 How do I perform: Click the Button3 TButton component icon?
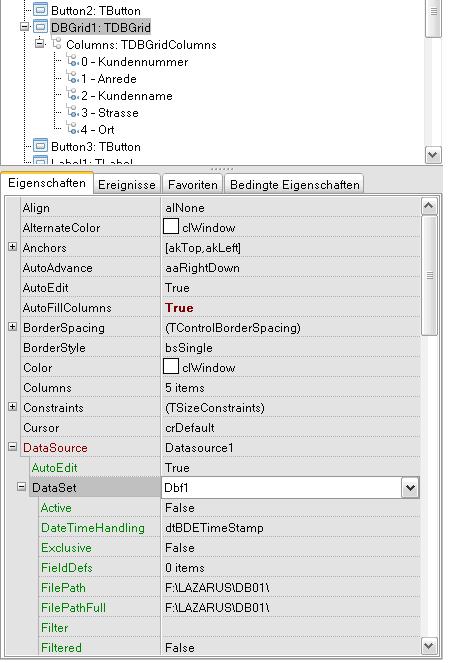[40, 146]
